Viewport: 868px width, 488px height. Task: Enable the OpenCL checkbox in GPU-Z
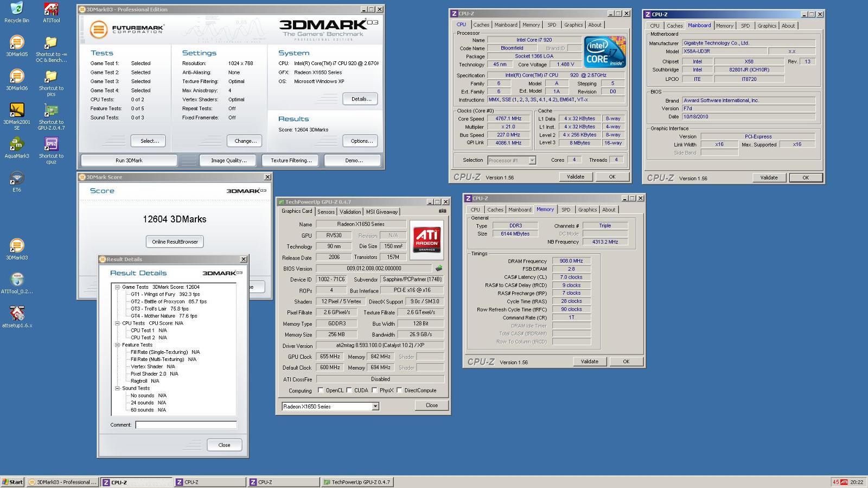point(321,390)
